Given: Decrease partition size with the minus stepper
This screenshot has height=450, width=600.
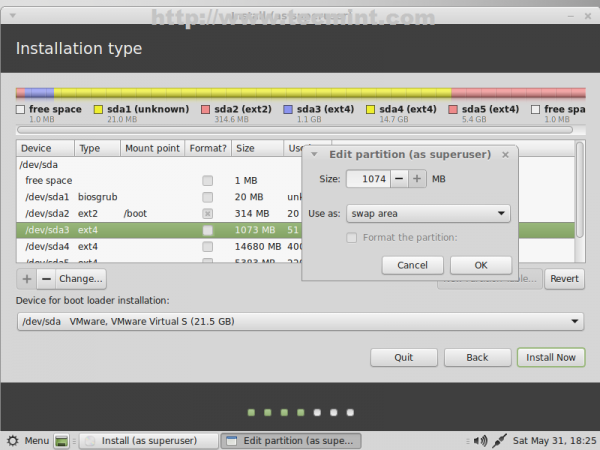Looking at the screenshot, I should pyautogui.click(x=398, y=179).
